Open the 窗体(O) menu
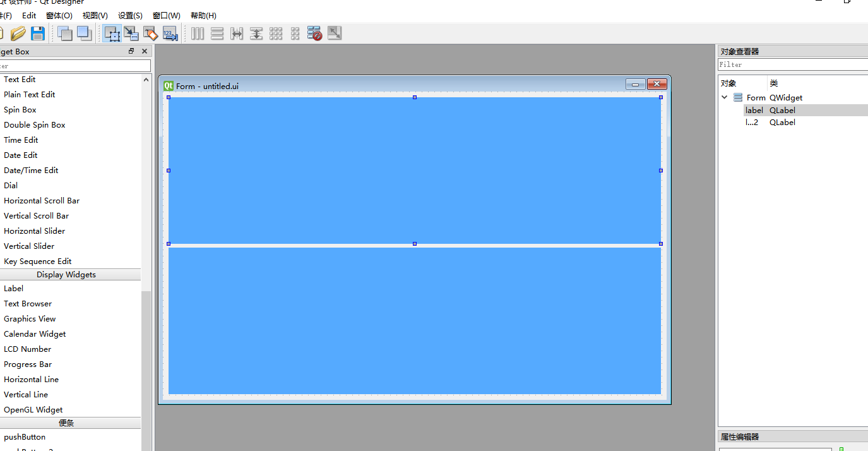The height and width of the screenshot is (451, 868). (x=59, y=15)
